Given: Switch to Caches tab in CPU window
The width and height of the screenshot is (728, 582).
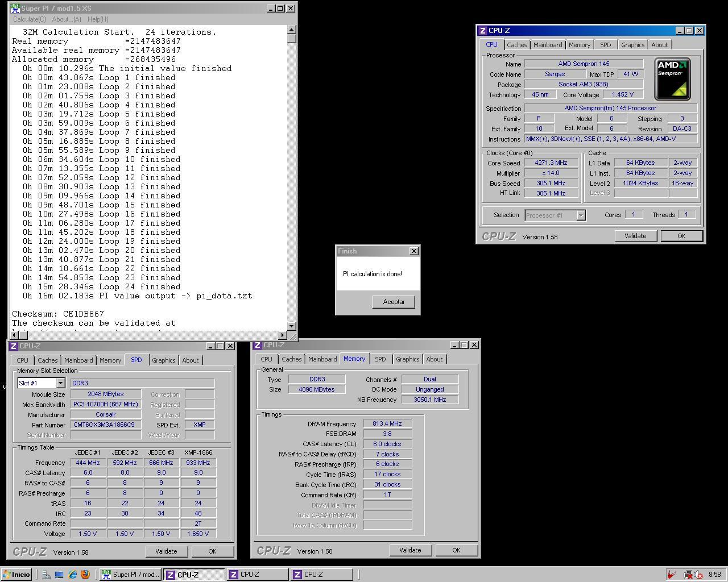Looking at the screenshot, I should pos(517,45).
